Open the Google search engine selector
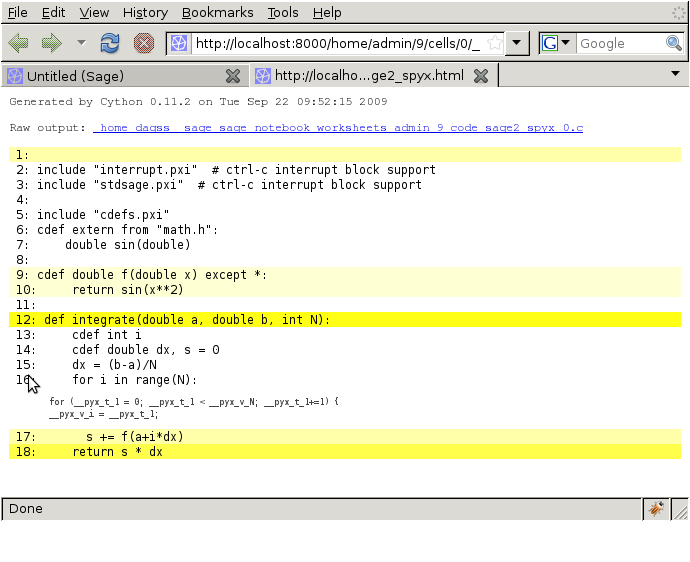Screen dimensions: 690x562 (x=557, y=43)
